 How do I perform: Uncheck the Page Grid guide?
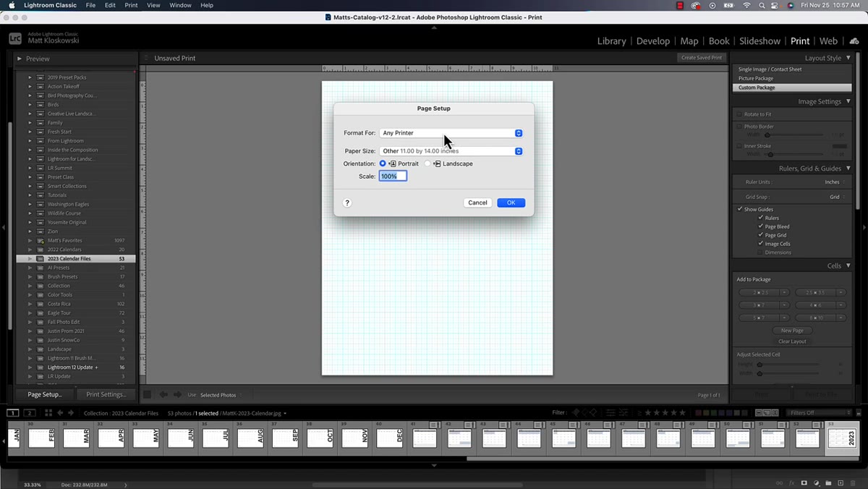point(760,235)
